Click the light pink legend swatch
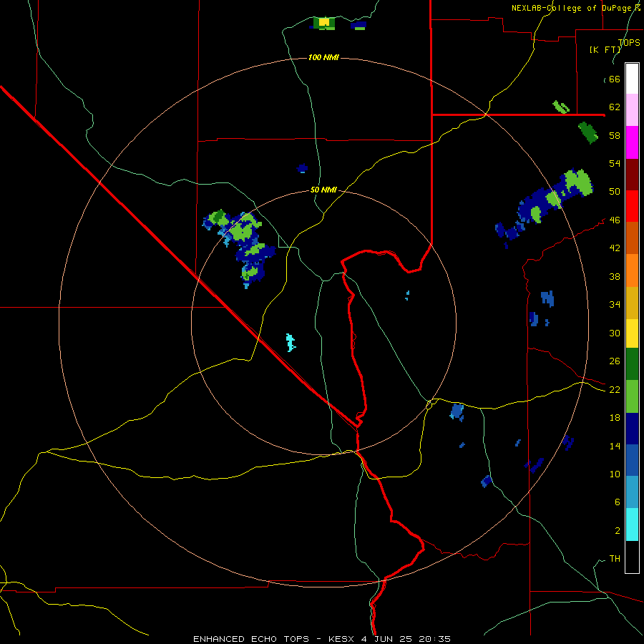644x644 pixels. pos(632,109)
